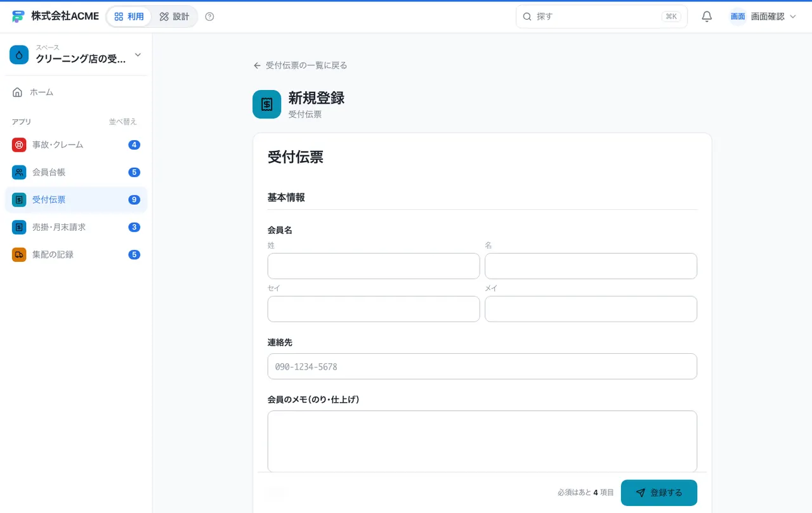Click the water drop space icon
Image resolution: width=812 pixels, height=513 pixels.
[19, 55]
